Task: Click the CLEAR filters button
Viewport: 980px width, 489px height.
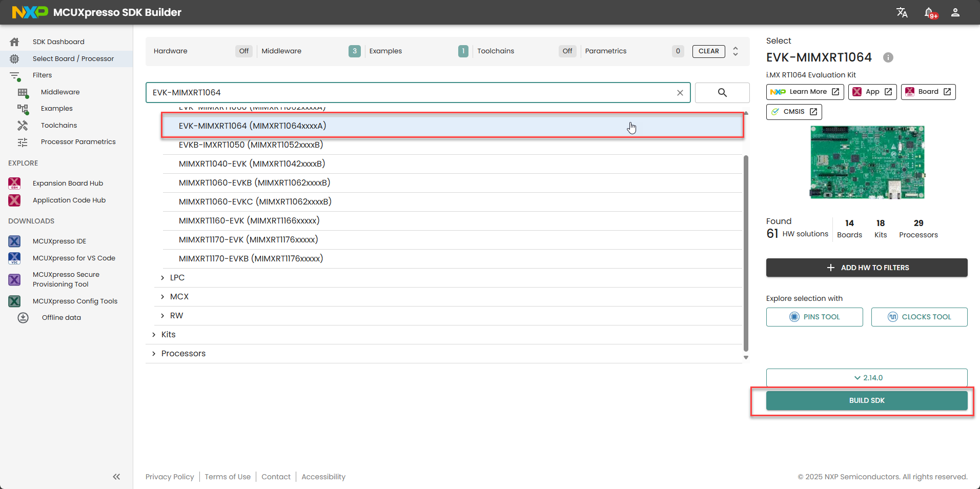Action: coord(709,51)
